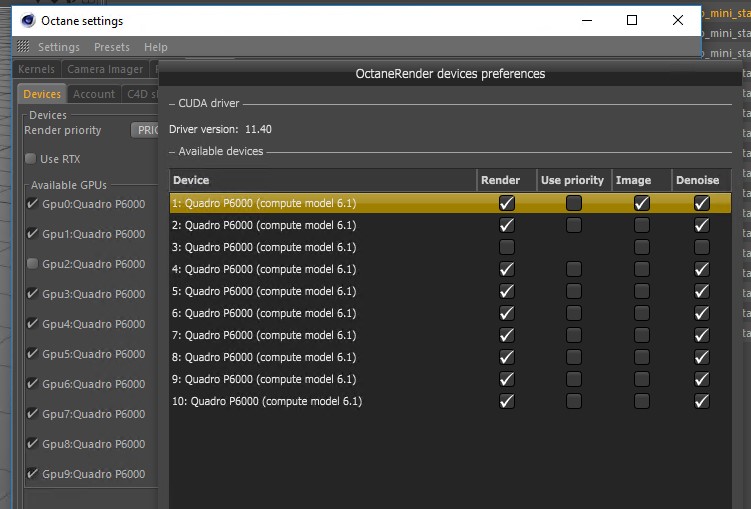
Task: Select the Devices tab
Action: (x=42, y=94)
